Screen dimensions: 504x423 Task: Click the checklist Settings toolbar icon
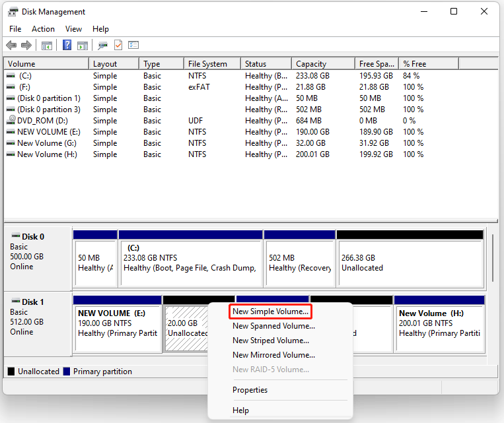[x=133, y=45]
